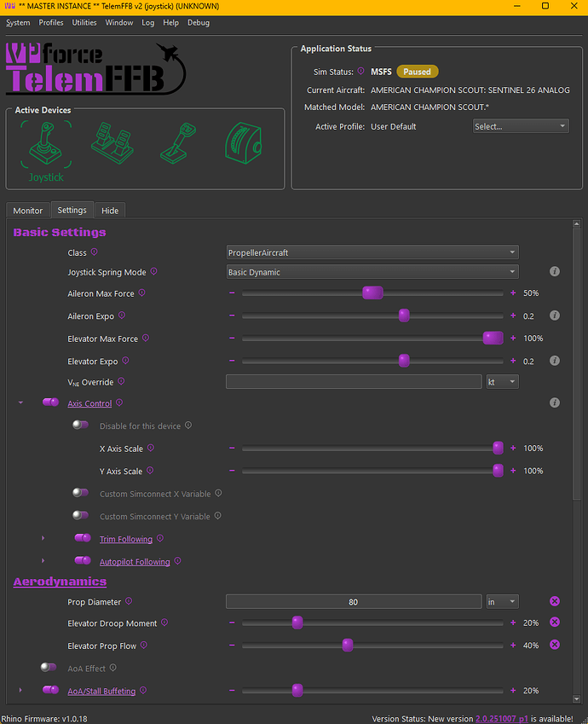Switch to the Monitor tab
This screenshot has height=724, width=588.
(27, 211)
